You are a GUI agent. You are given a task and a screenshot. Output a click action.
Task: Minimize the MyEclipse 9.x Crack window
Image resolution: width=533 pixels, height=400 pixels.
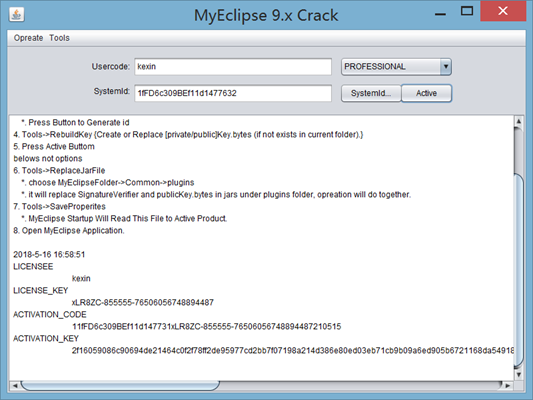point(440,14)
